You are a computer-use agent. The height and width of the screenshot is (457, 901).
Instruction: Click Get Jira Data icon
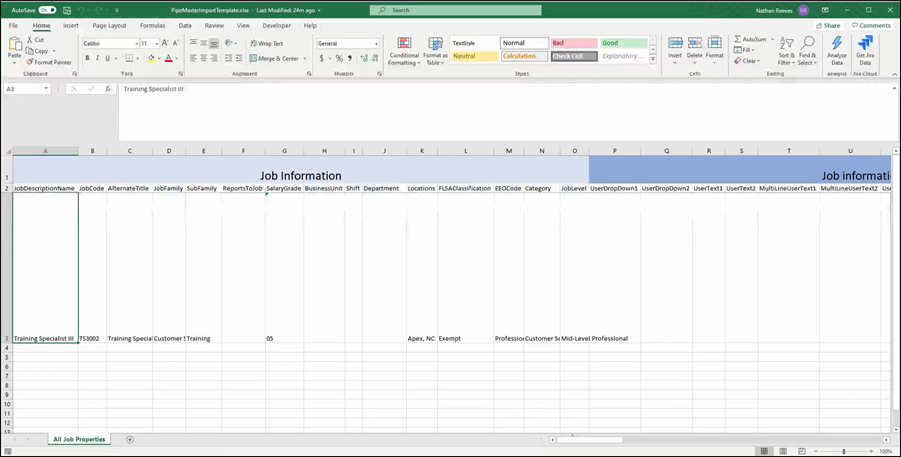tap(865, 51)
